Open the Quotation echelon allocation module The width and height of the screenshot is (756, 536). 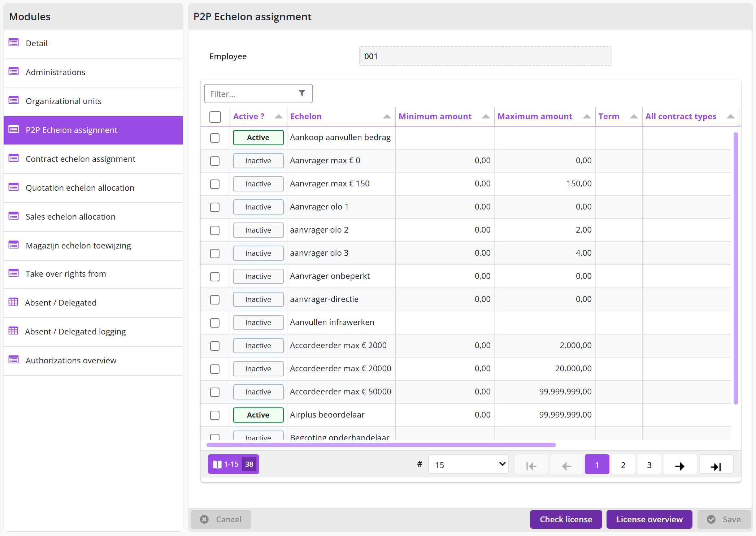click(x=93, y=188)
